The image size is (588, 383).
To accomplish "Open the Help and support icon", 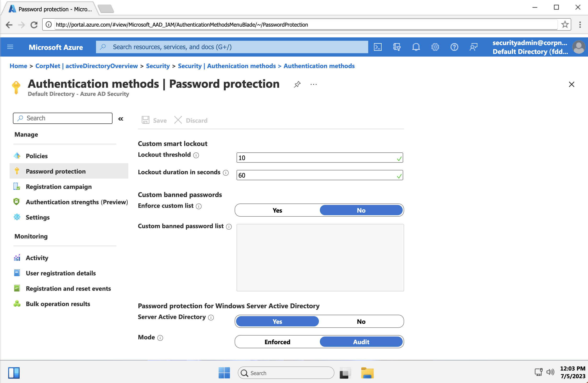I will pyautogui.click(x=454, y=47).
